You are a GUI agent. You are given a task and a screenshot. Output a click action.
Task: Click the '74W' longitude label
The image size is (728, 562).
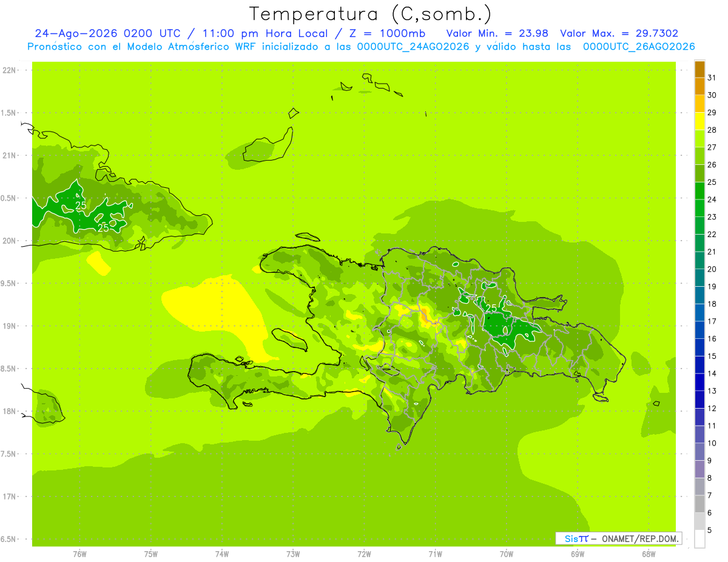coord(222,554)
